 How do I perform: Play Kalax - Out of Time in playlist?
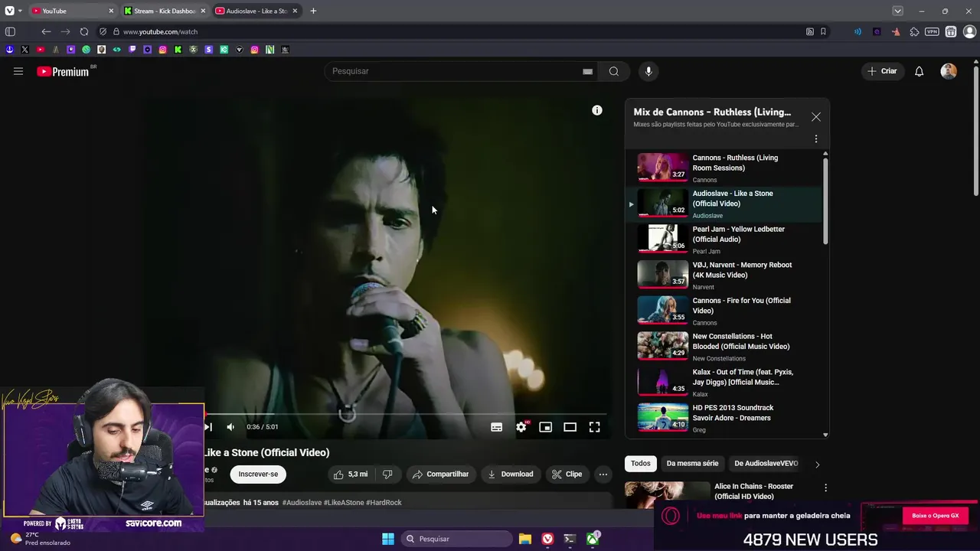[724, 382]
